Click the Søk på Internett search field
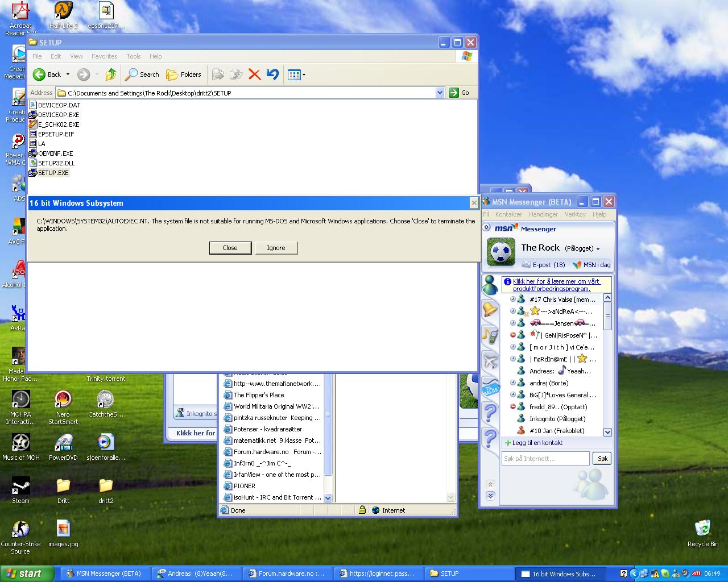 545,459
